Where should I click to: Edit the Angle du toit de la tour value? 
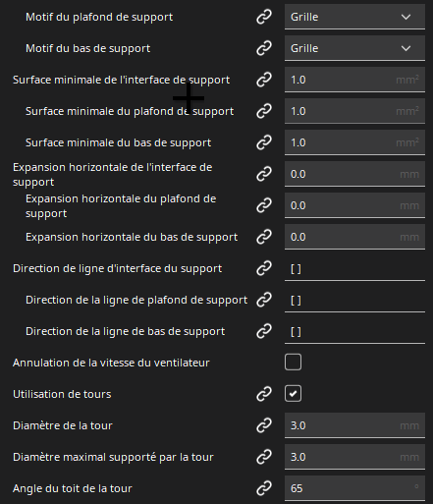(354, 488)
